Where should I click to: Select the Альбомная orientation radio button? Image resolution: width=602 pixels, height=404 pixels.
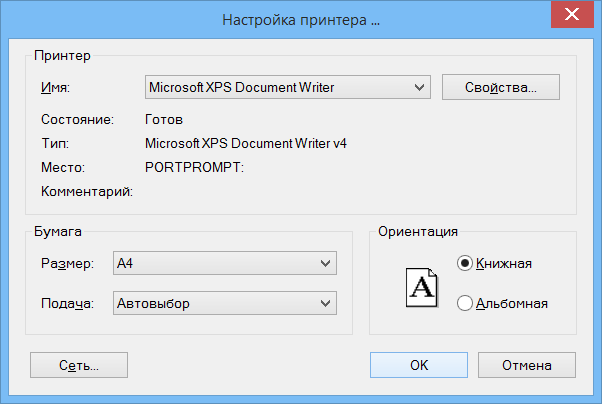465,303
